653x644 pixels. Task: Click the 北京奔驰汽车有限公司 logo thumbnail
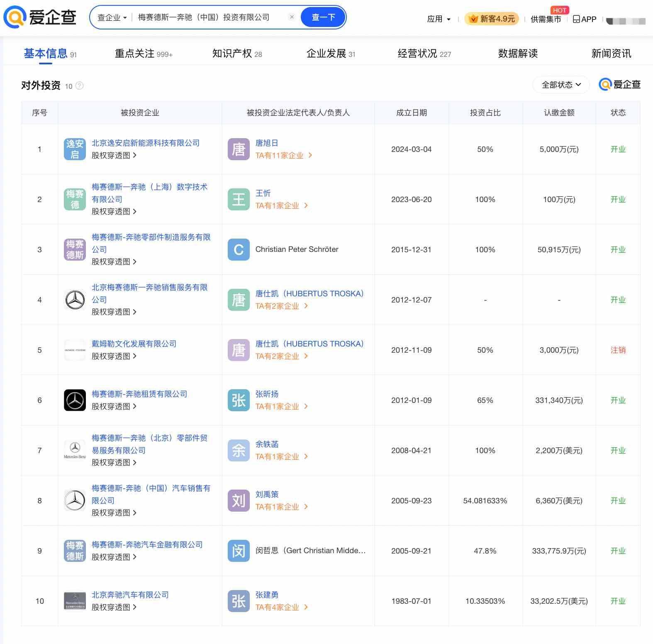[x=75, y=601]
